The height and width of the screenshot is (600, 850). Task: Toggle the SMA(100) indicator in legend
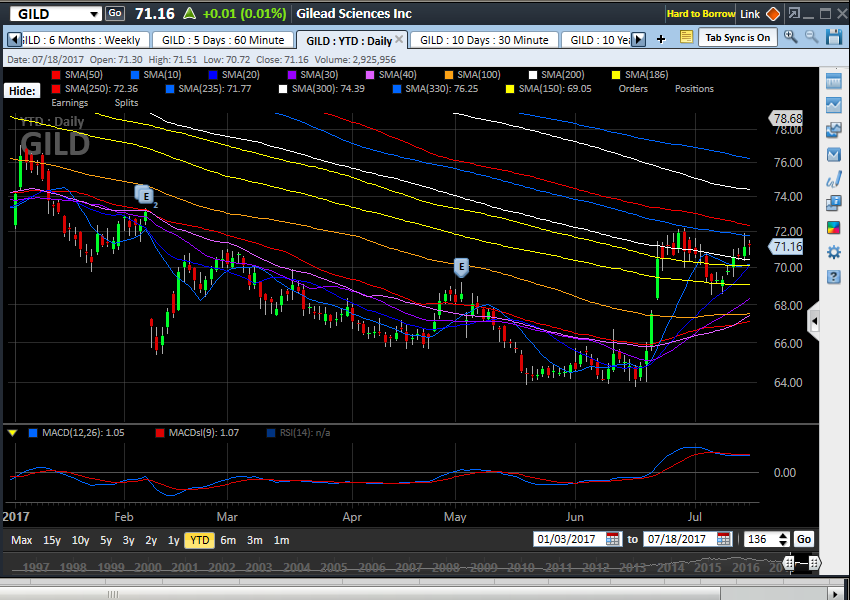click(x=472, y=75)
